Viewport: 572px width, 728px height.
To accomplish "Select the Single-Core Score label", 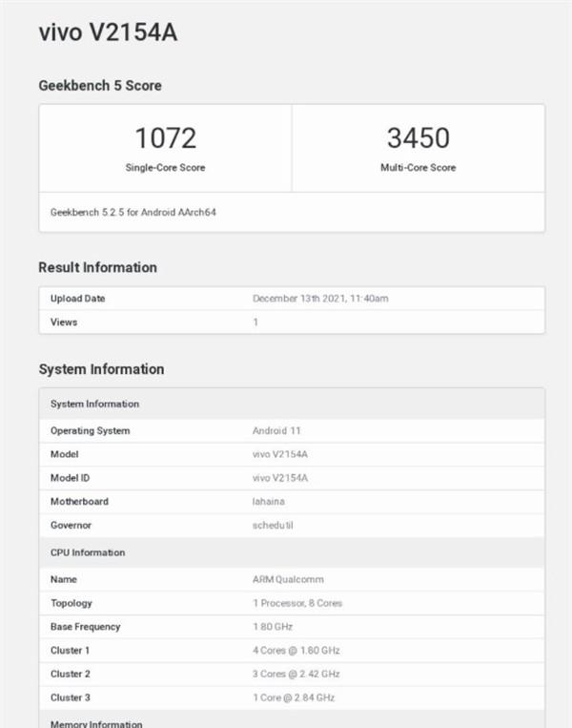I will [165, 168].
